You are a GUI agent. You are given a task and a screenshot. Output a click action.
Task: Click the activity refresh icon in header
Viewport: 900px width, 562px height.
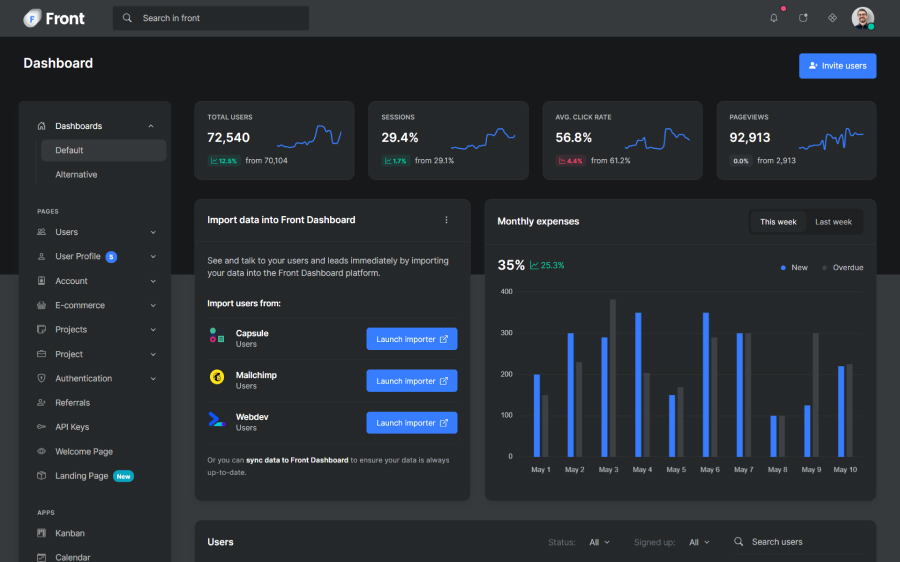(x=802, y=18)
